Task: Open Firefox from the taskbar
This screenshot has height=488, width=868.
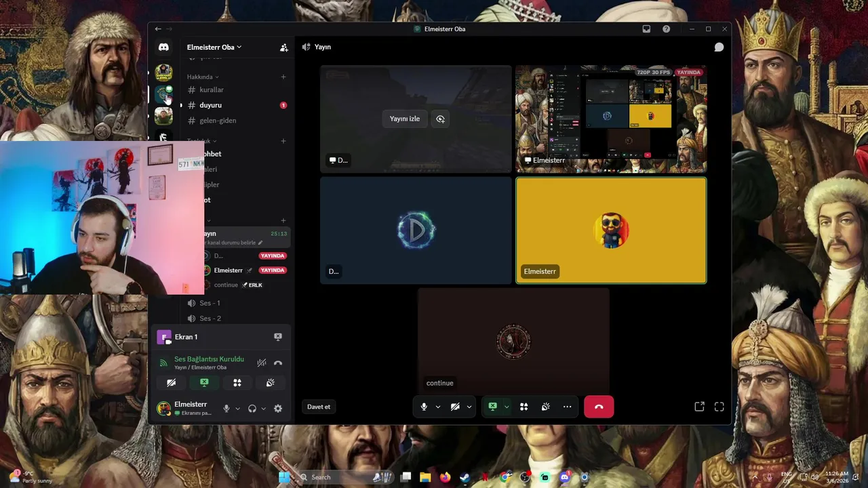Action: click(445, 477)
